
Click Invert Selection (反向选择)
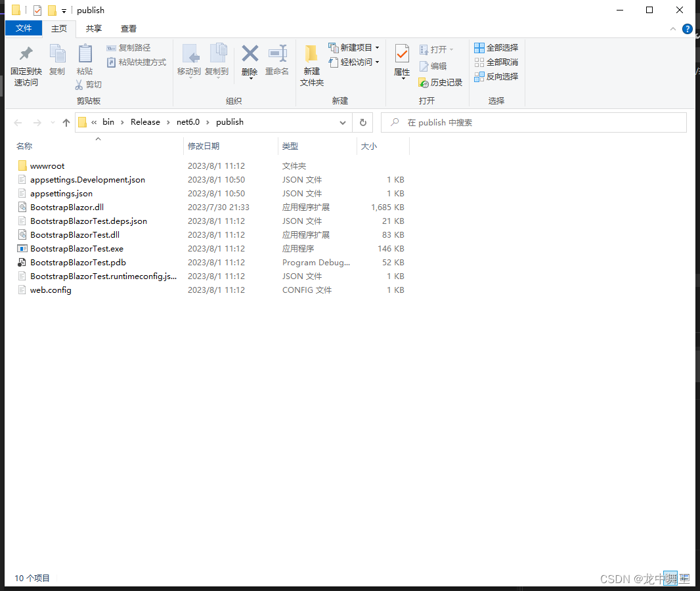496,76
